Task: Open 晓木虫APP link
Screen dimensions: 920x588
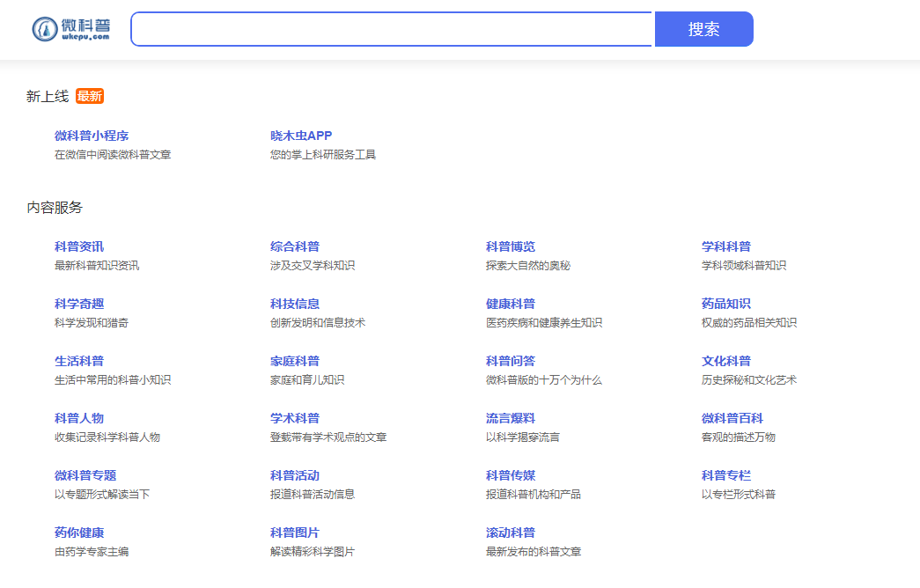Action: 301,136
